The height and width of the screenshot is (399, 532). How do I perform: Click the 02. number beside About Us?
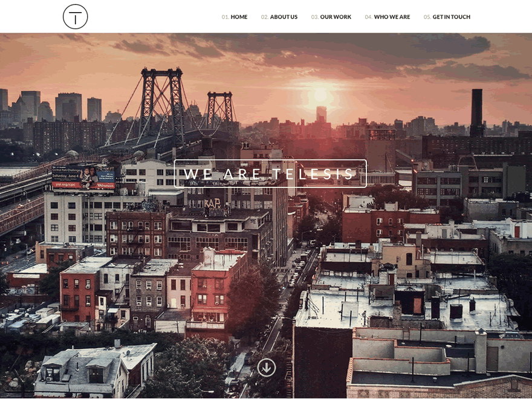pos(265,17)
